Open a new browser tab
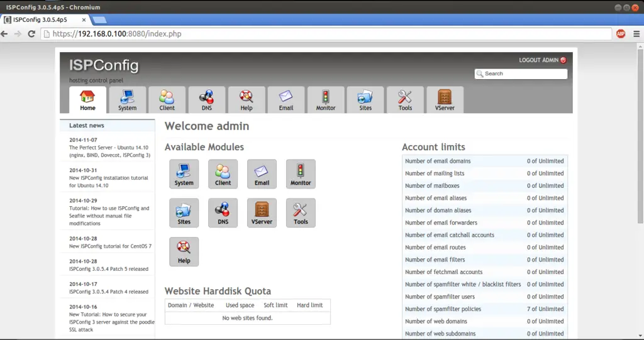This screenshot has height=340, width=644. tap(99, 19)
